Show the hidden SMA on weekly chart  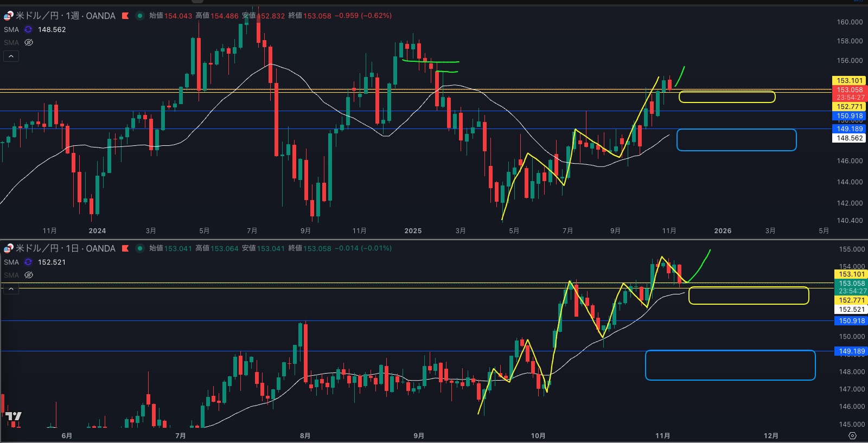[29, 42]
